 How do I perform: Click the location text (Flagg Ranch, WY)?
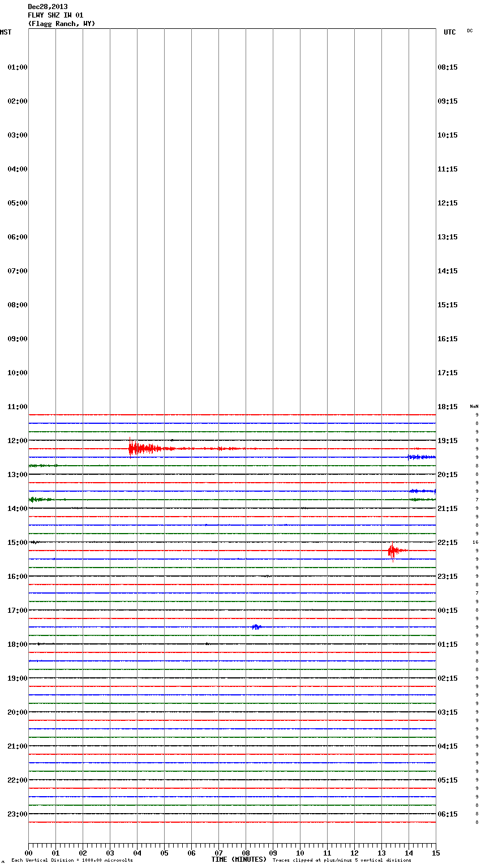pos(62,24)
